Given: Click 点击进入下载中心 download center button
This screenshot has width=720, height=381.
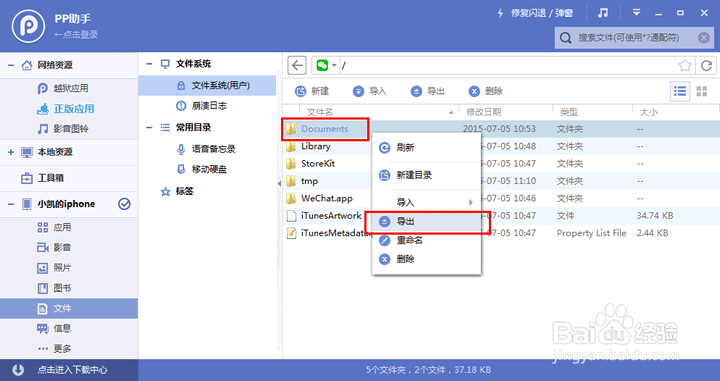Looking at the screenshot, I should 69,370.
